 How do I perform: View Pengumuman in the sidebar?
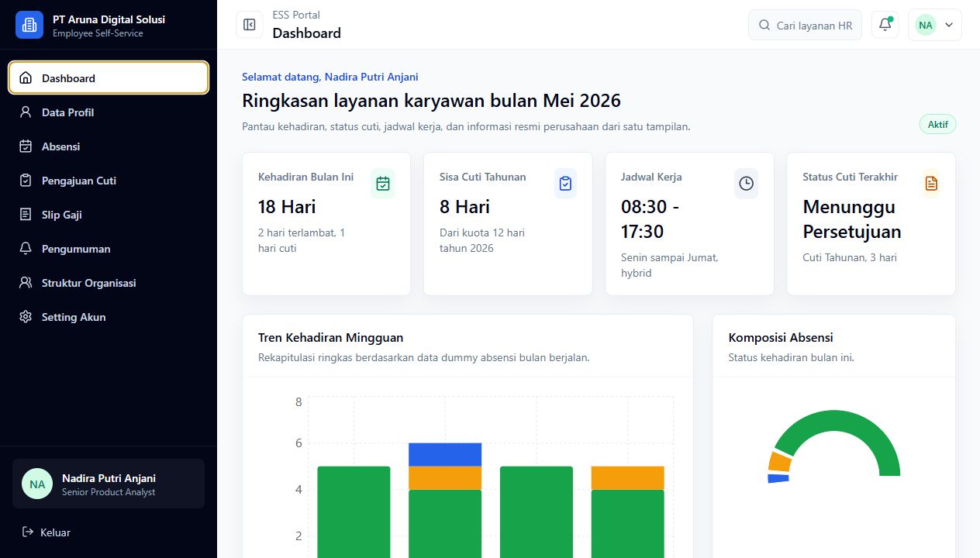coord(109,249)
